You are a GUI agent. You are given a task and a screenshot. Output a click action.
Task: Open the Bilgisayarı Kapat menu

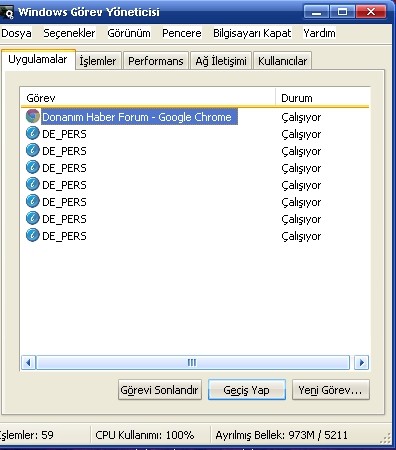[252, 33]
